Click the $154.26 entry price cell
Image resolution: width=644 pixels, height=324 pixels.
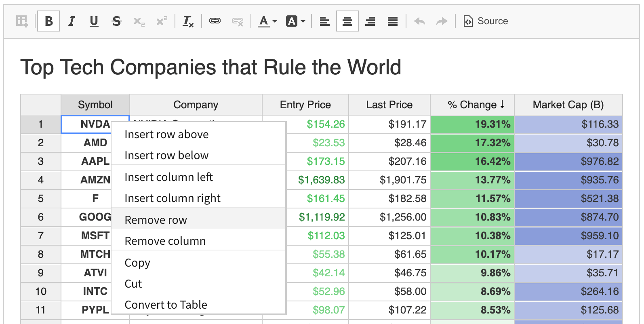pyautogui.click(x=318, y=124)
